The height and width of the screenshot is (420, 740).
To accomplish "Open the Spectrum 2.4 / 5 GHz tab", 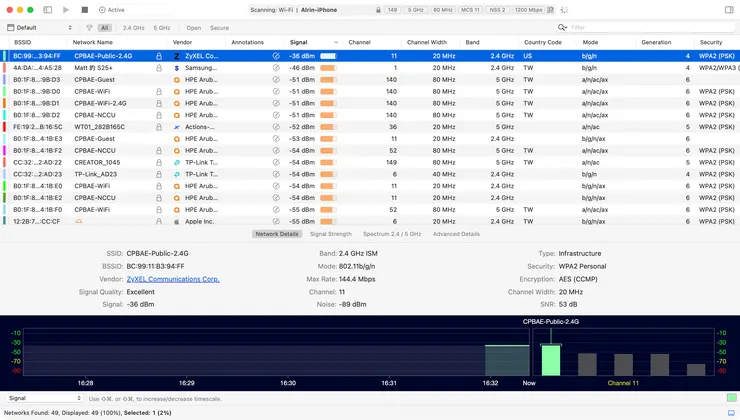I will [x=392, y=234].
